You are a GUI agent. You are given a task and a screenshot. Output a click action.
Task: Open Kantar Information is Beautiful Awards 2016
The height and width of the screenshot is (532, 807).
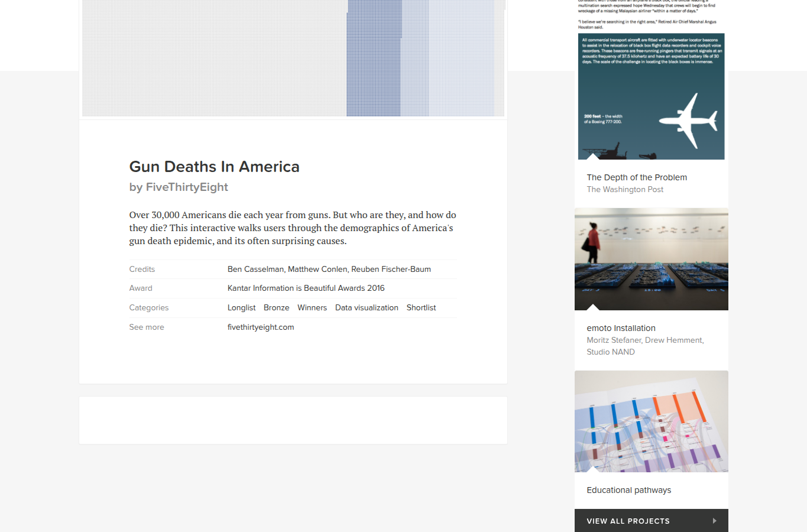[x=306, y=288]
